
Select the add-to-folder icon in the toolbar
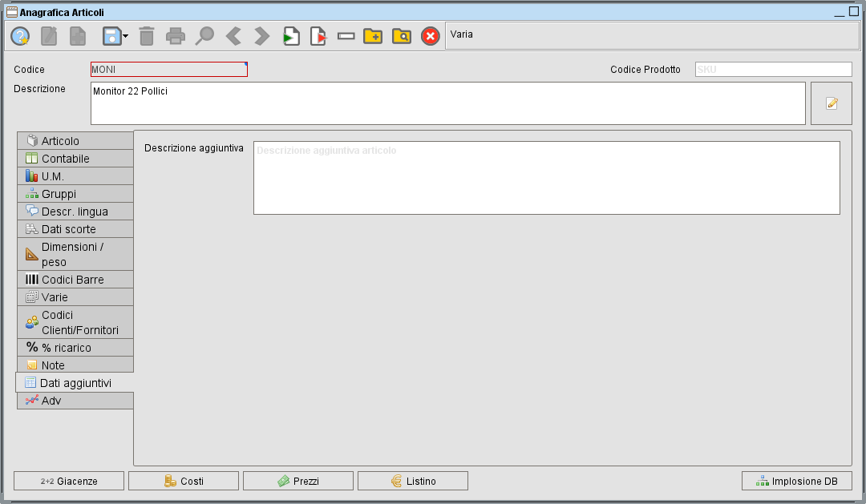coord(372,35)
